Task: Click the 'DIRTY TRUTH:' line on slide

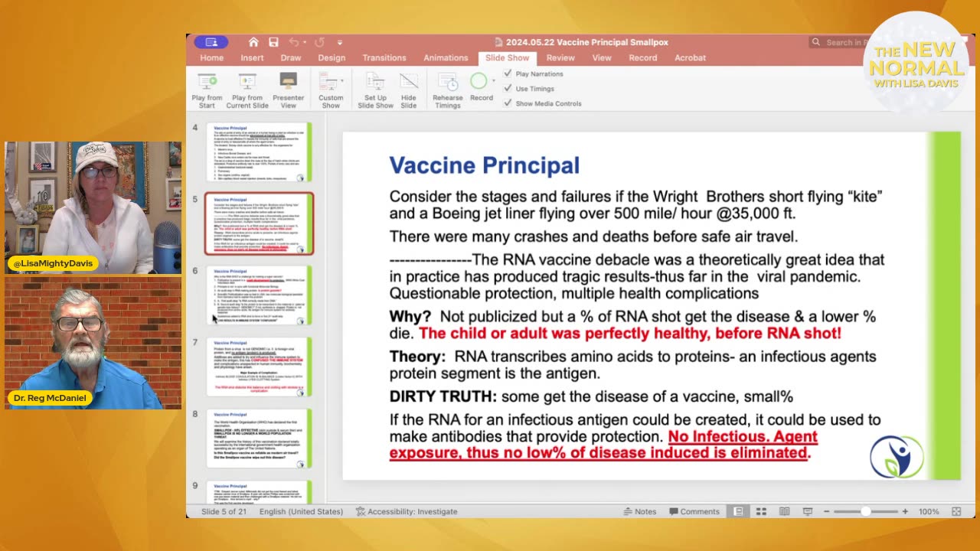Action: 591,396
